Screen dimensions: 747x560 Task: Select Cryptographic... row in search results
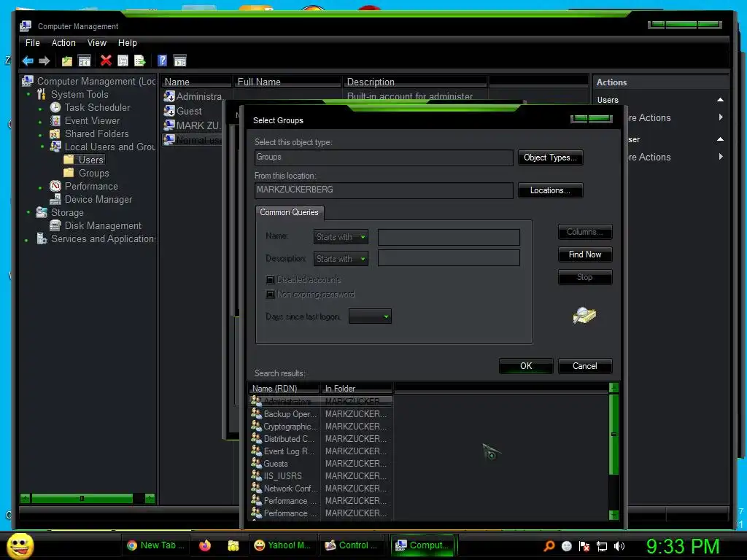tap(321, 426)
